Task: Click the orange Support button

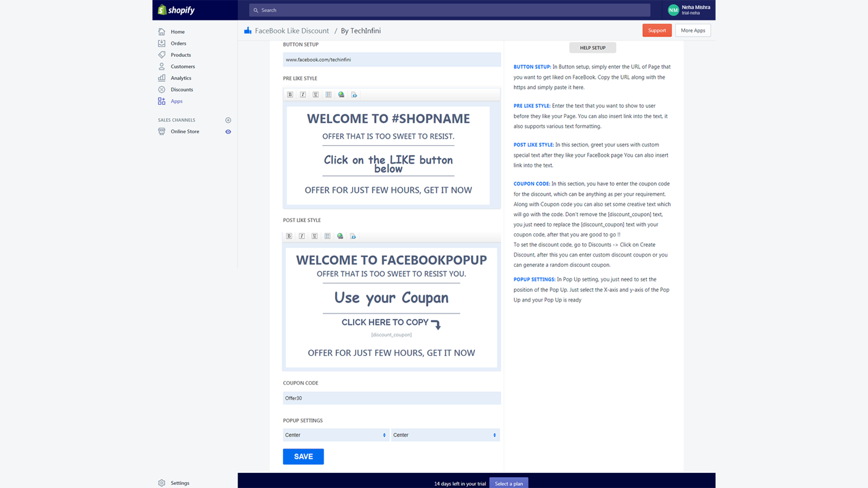Action: pos(657,30)
